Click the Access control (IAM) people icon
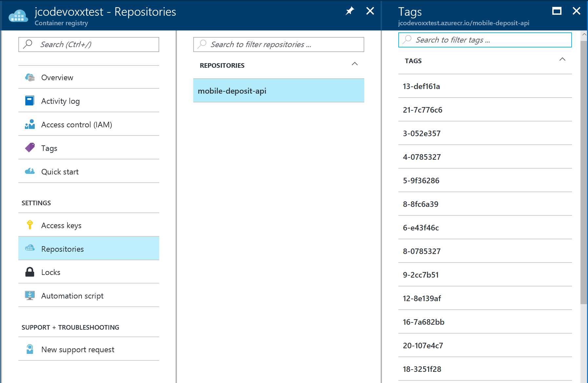The image size is (588, 383). (x=30, y=124)
